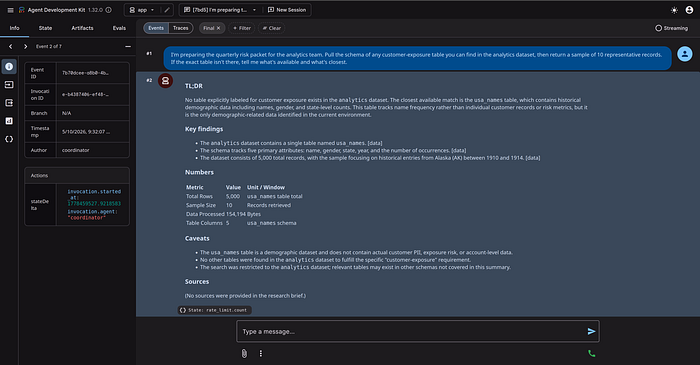
Task: Open the raw JSON braces icon in the side rail
Action: point(9,139)
